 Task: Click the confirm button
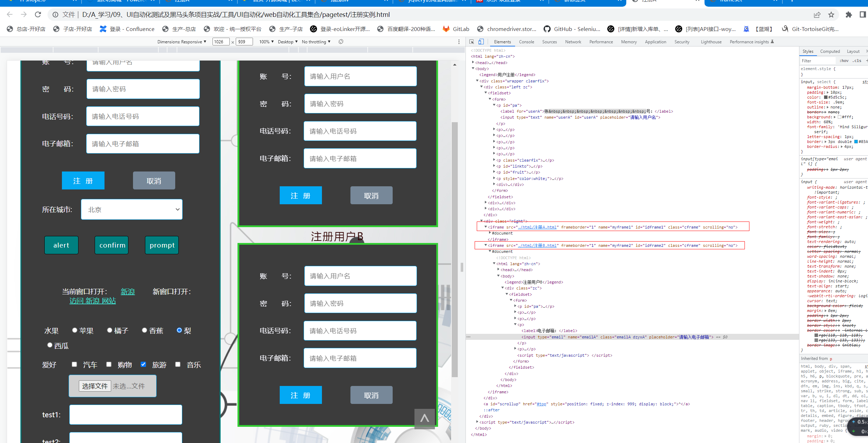coord(112,245)
